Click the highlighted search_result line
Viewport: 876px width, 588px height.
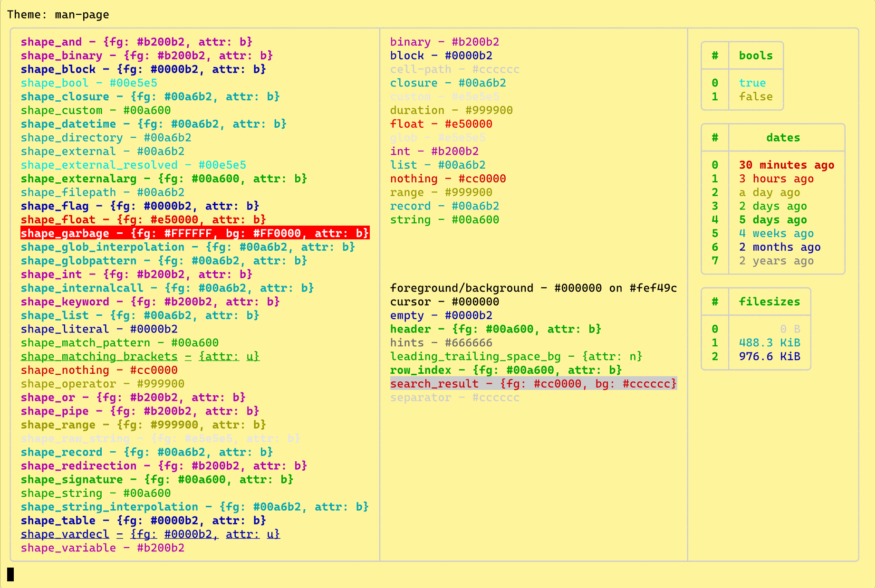(533, 384)
